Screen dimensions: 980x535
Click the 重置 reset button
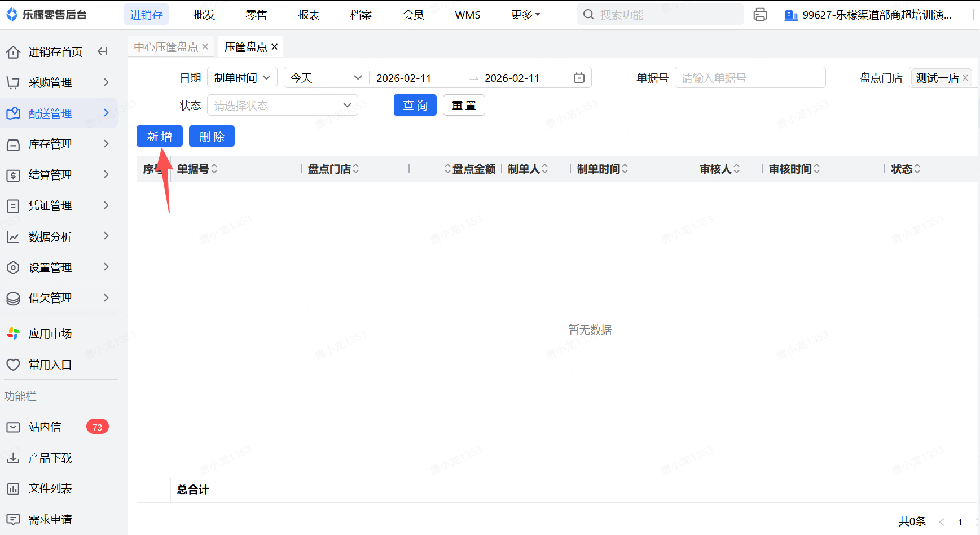(464, 105)
